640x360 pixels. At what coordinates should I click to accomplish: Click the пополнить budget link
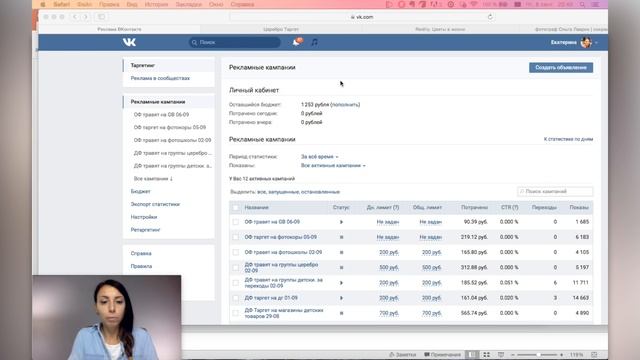click(345, 104)
